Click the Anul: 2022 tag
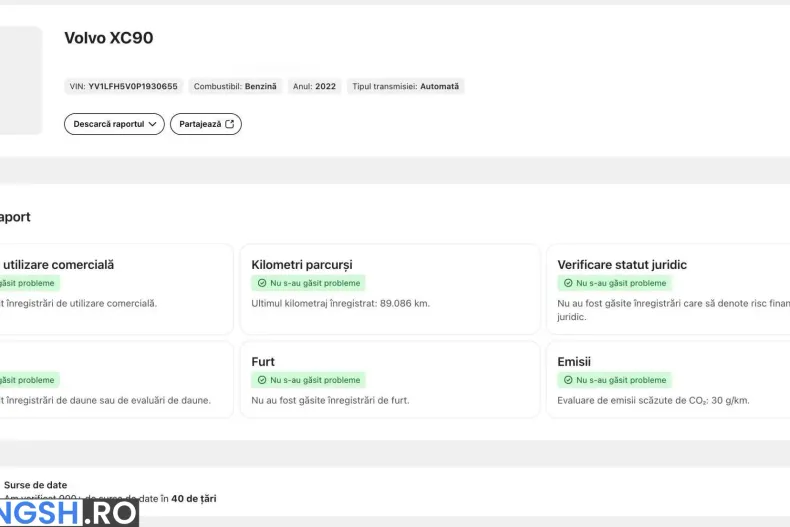Viewport: 790px width, 527px height. click(314, 86)
